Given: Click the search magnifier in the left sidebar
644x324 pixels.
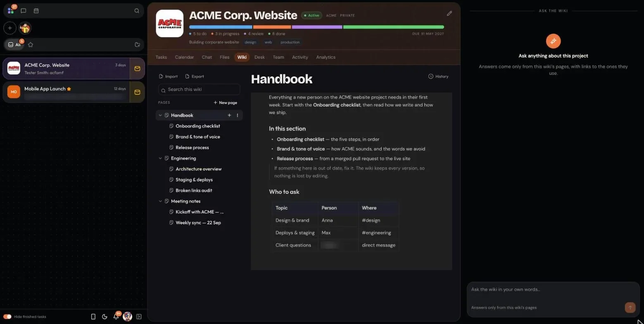Looking at the screenshot, I should [x=137, y=11].
